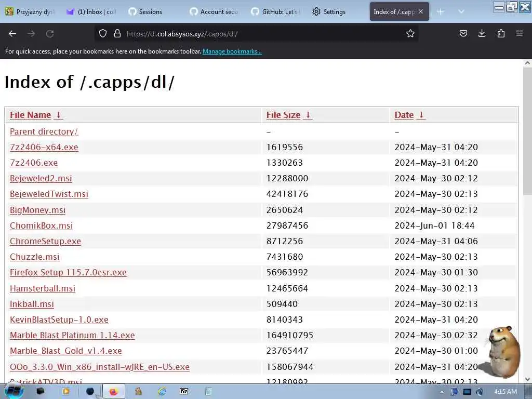Open the shield tracking protection icon

(x=103, y=33)
